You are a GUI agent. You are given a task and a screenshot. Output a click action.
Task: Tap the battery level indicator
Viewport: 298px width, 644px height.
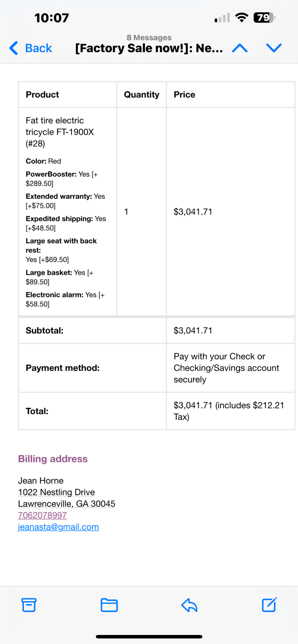pyautogui.click(x=264, y=17)
